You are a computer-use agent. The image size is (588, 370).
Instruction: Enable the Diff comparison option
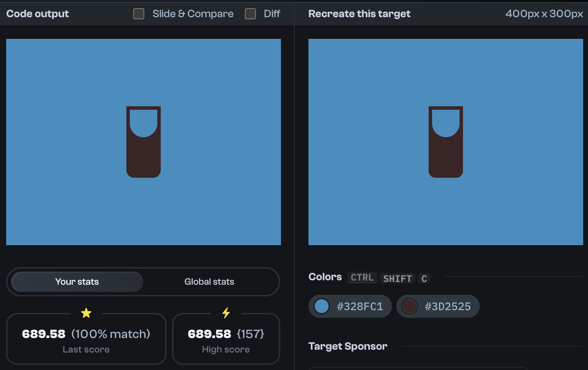pyautogui.click(x=250, y=14)
